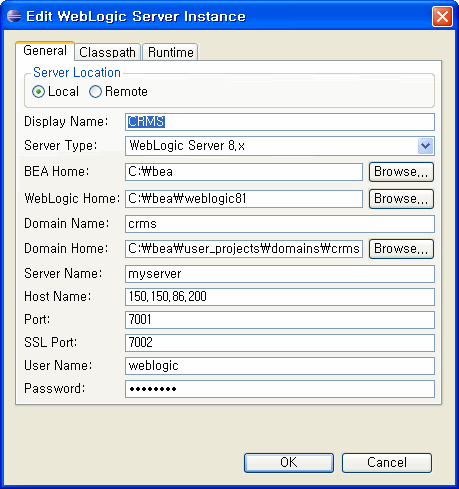Click the SSL Port field showing 7002
Image resolution: width=459 pixels, height=489 pixels.
280,343
